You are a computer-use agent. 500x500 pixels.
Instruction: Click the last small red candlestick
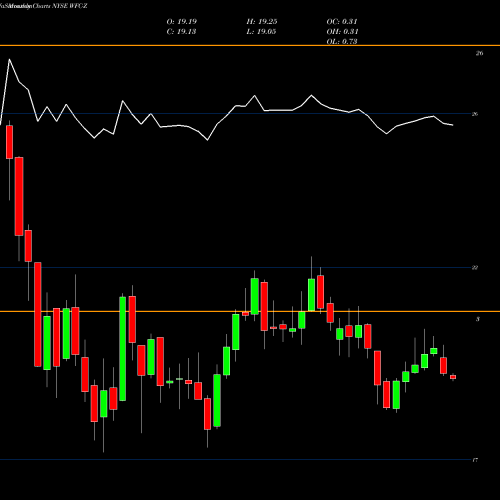[x=453, y=377]
